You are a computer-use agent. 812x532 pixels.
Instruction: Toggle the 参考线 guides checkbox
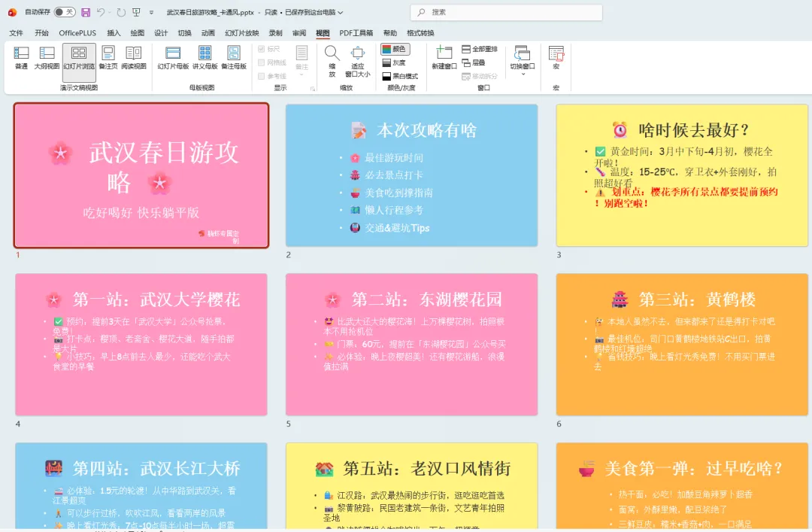[262, 76]
